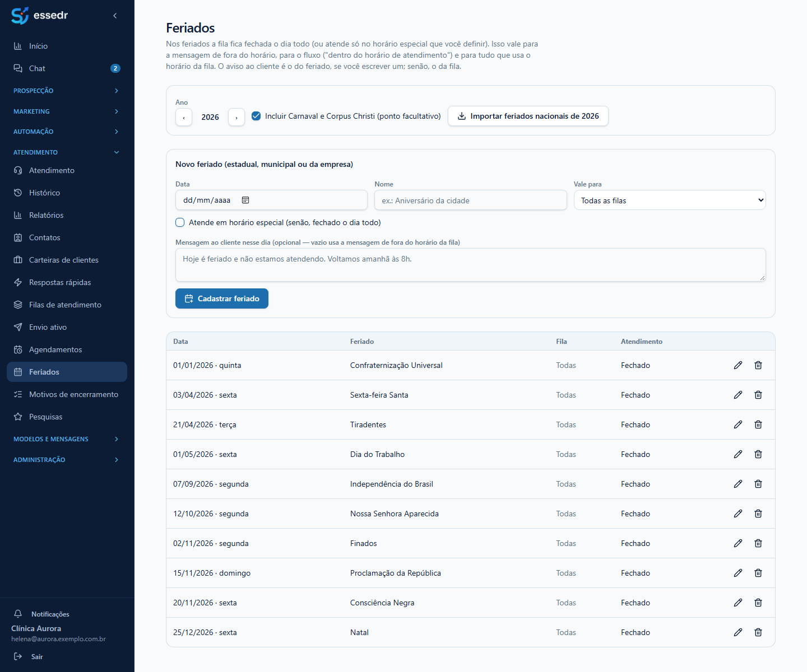Collapse the sidebar with the arrow icon

(x=115, y=16)
